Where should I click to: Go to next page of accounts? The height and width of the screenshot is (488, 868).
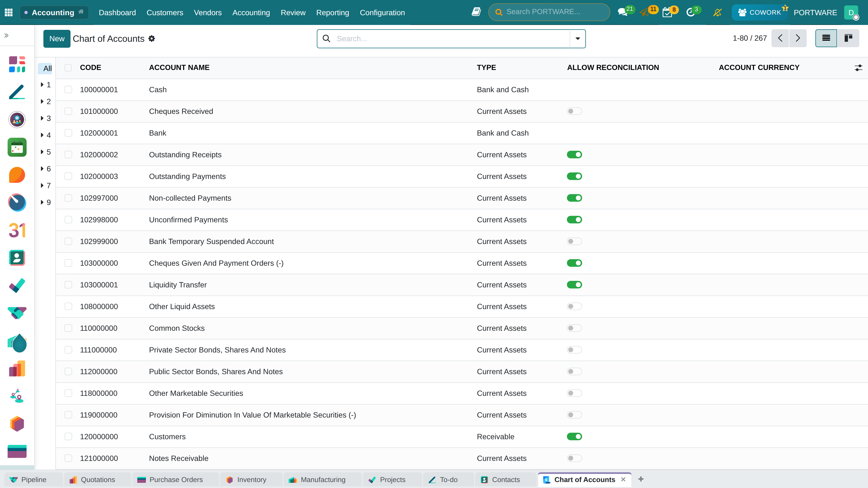(797, 38)
